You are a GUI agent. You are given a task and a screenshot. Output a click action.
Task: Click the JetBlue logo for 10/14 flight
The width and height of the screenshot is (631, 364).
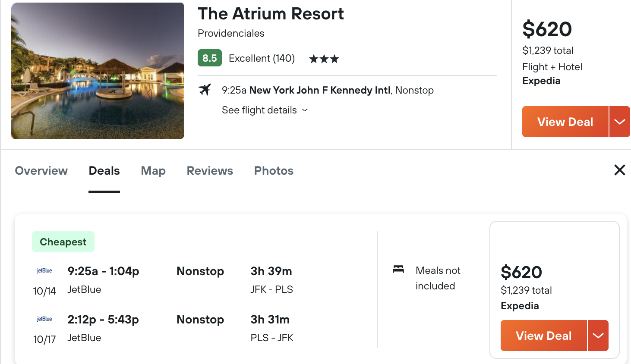click(44, 271)
